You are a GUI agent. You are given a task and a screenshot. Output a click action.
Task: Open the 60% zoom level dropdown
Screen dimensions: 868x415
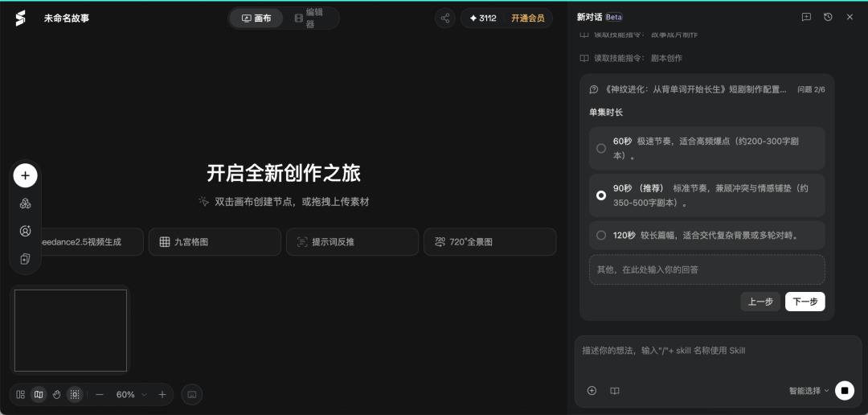[131, 395]
